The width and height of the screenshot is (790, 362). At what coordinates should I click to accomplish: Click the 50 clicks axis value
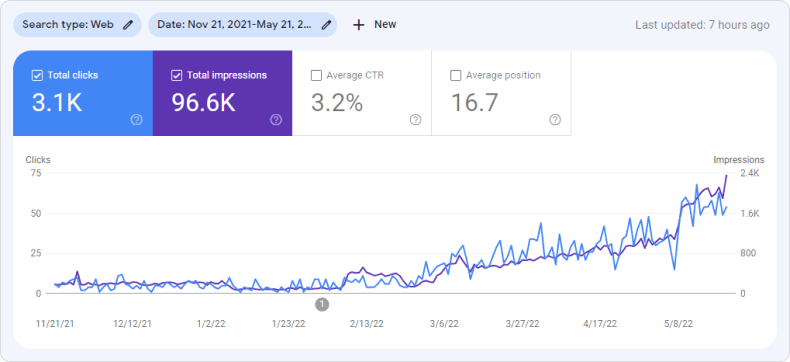35,213
